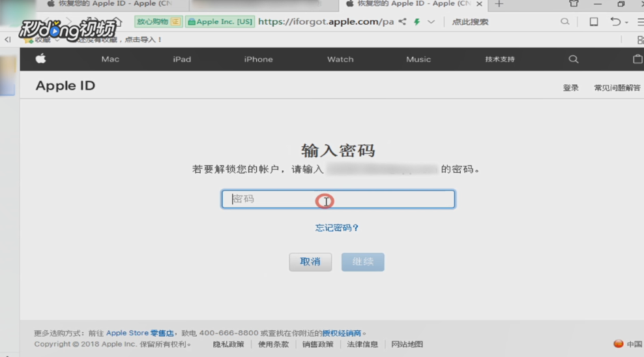Open the 使用条款 terms of use link
Image resolution: width=644 pixels, height=357 pixels.
point(273,344)
